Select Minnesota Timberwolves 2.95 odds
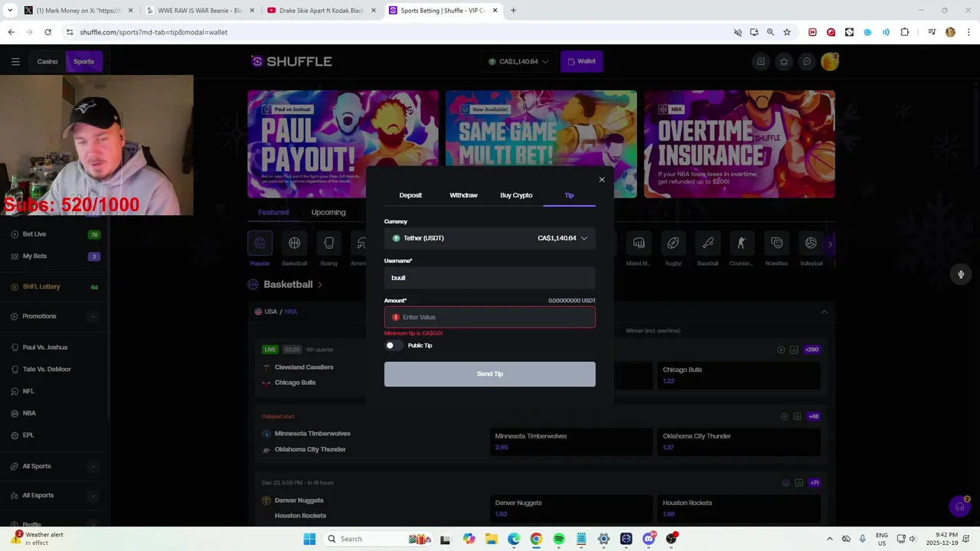The height and width of the screenshot is (551, 980). tap(571, 442)
